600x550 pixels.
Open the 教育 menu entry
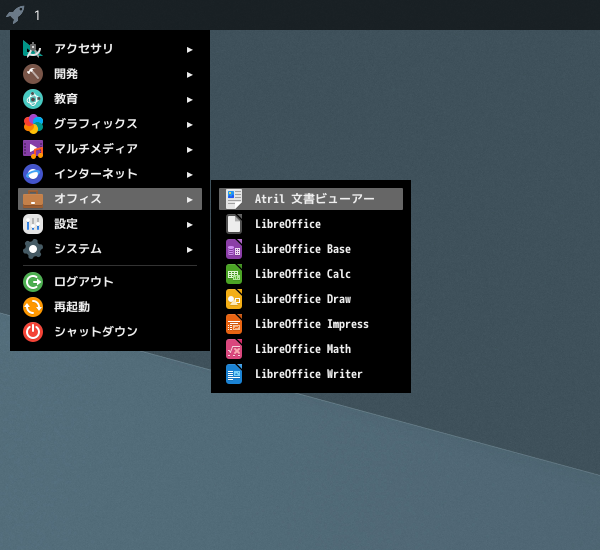coord(110,99)
